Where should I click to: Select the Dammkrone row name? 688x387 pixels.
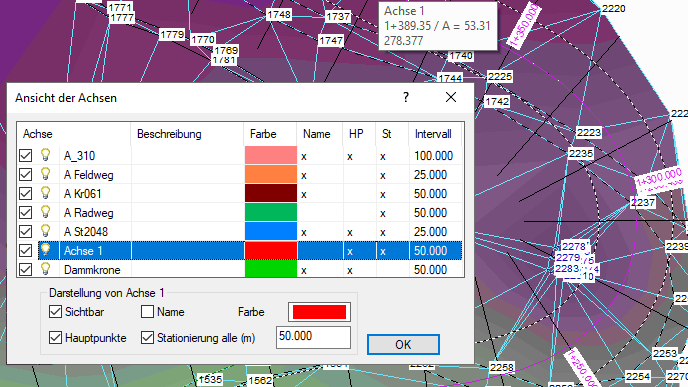(x=92, y=269)
